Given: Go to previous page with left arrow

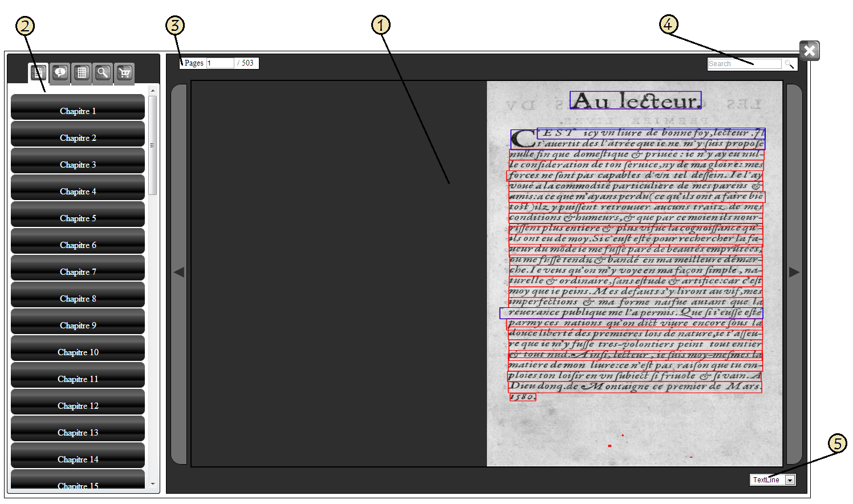Looking at the screenshot, I should click(x=179, y=273).
